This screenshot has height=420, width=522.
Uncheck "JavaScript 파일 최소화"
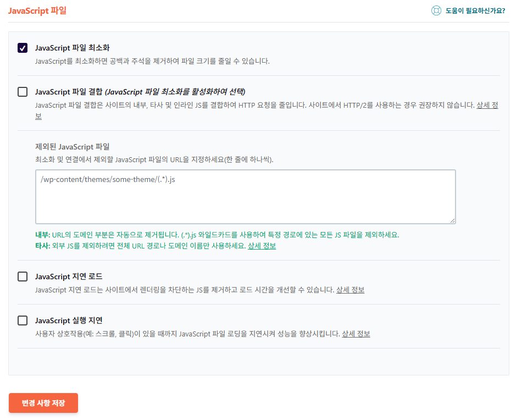pos(23,48)
